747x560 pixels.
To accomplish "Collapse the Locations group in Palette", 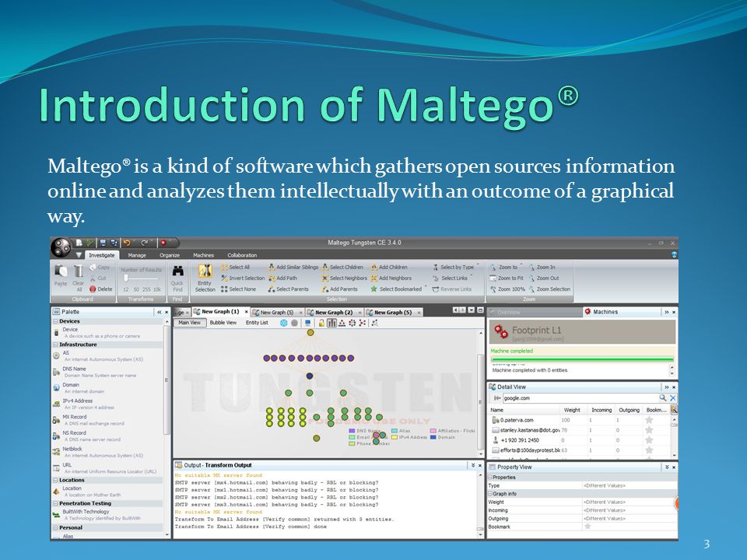I will (x=56, y=480).
